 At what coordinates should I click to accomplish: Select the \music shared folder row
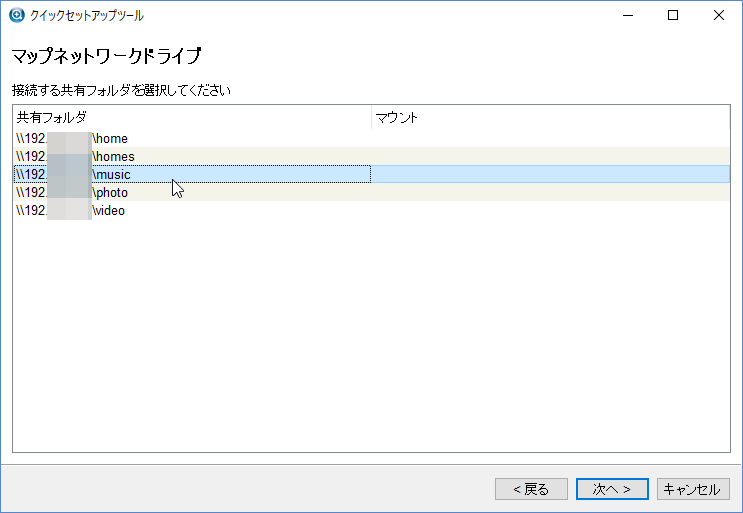[372, 174]
